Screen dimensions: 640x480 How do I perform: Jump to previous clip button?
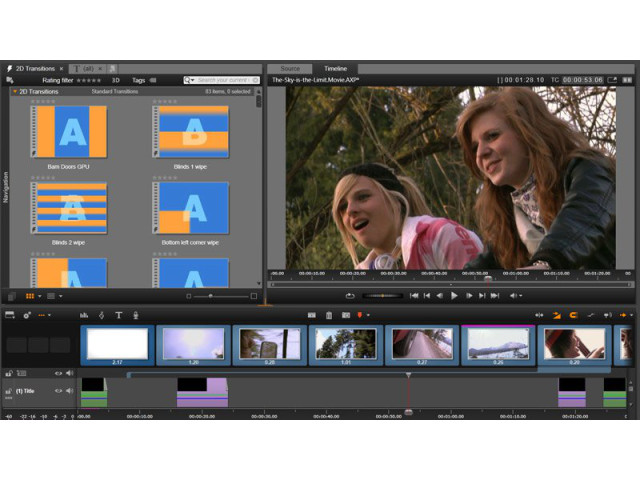427,296
